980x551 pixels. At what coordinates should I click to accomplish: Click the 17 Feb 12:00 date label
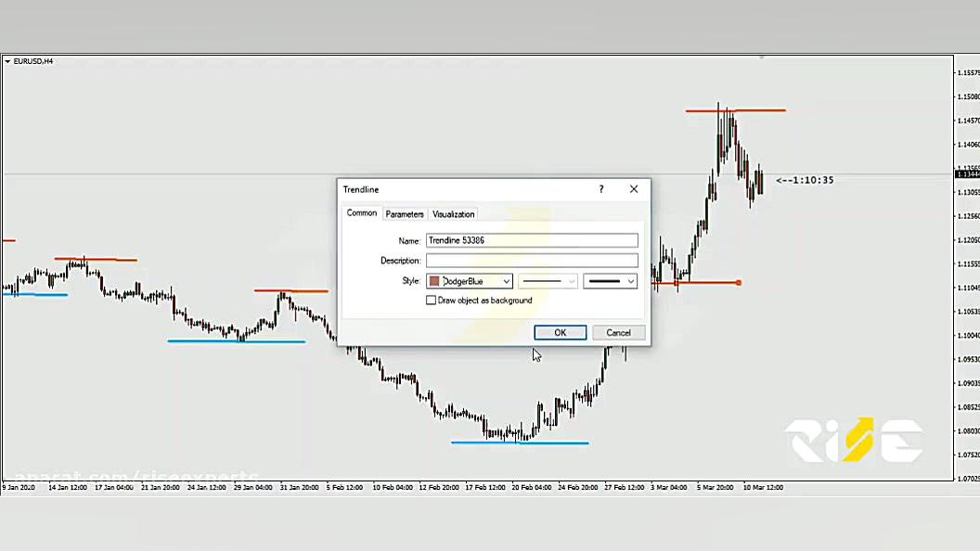coord(485,487)
